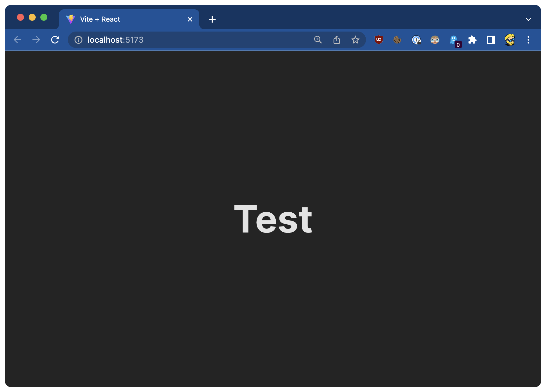
Task: Close the Vite + React tab
Action: click(x=190, y=19)
